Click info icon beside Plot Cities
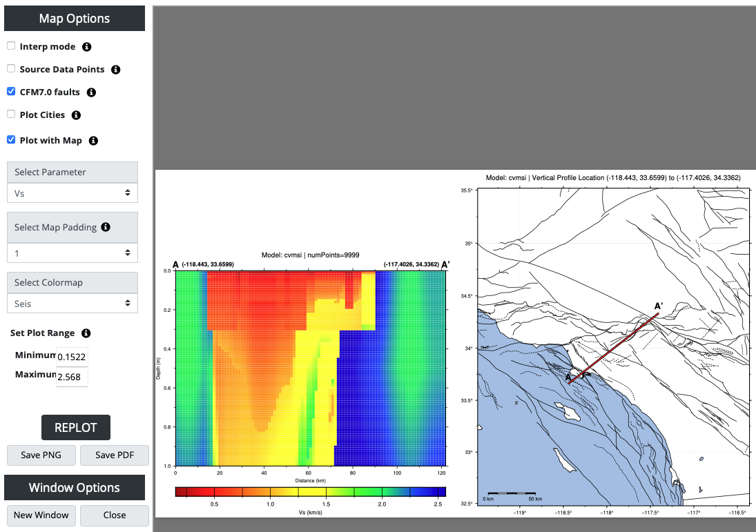Screen dimensions: 756x532 pyautogui.click(x=77, y=115)
